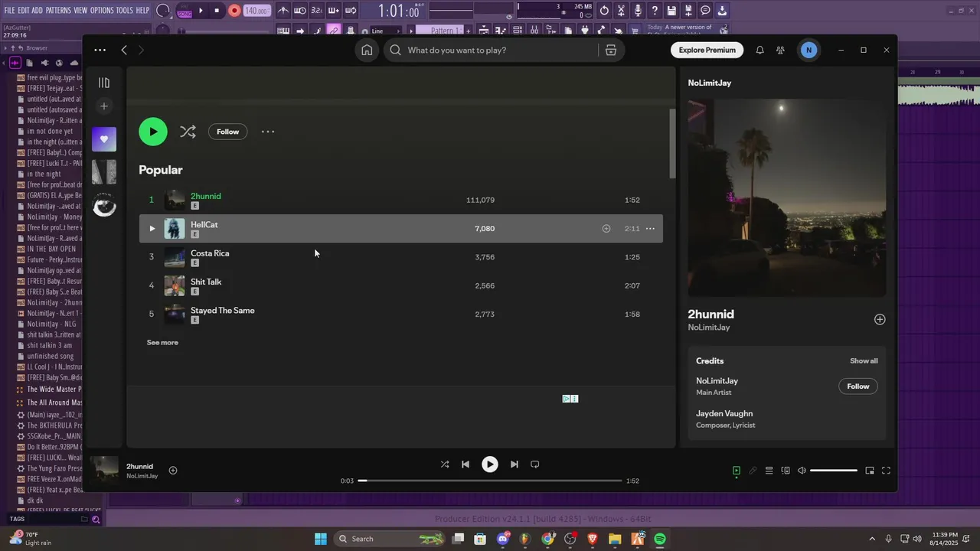Image resolution: width=980 pixels, height=551 pixels.
Task: Add current song to Liked in player bar
Action: [173, 471]
